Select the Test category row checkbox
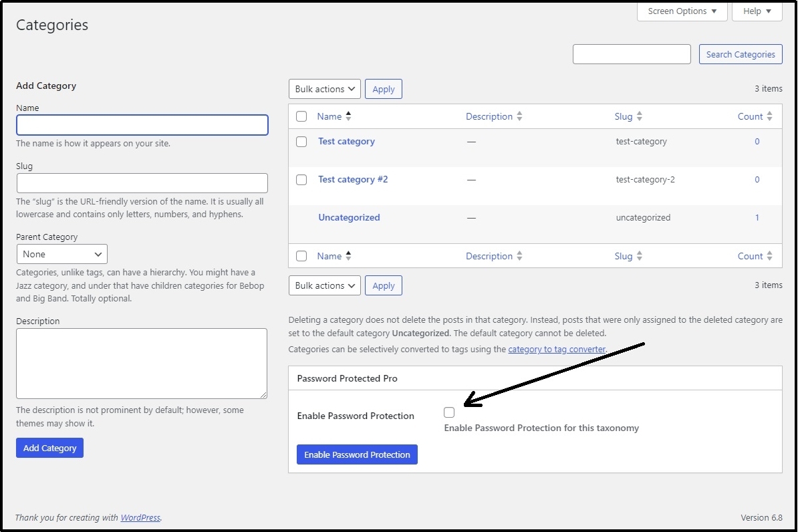Viewport: 798px width, 532px height. click(301, 142)
